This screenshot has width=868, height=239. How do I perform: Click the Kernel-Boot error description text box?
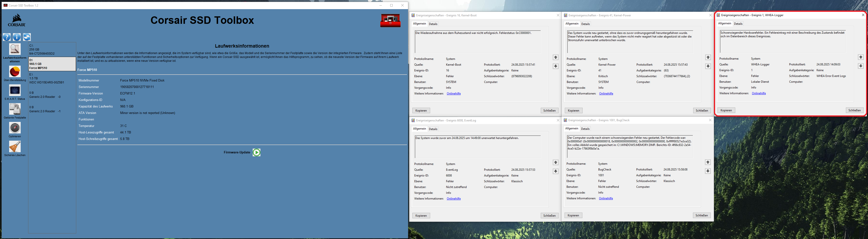coord(478,41)
